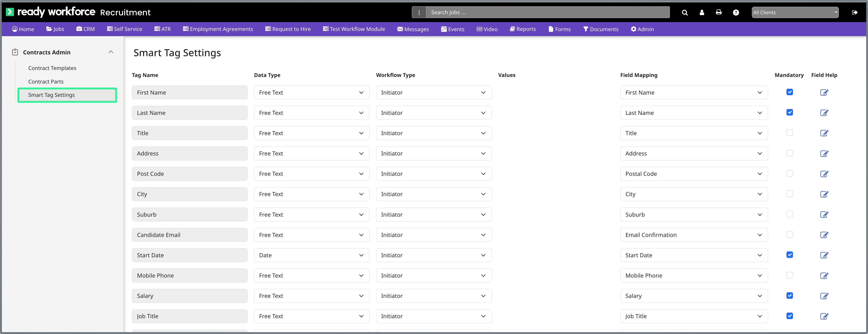The image size is (868, 334).
Task: Uncheck Mandatory for Last Name
Action: (x=789, y=112)
